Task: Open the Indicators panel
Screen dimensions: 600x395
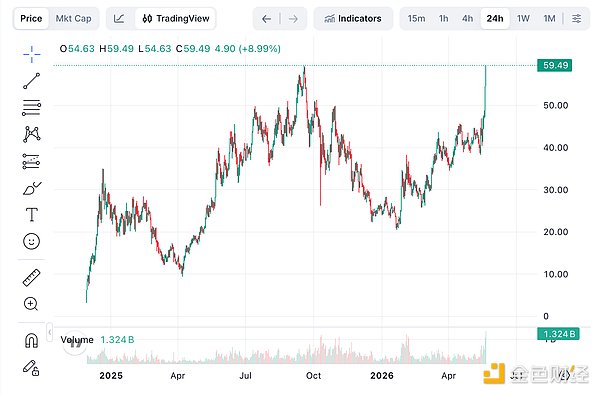Action: pyautogui.click(x=353, y=18)
